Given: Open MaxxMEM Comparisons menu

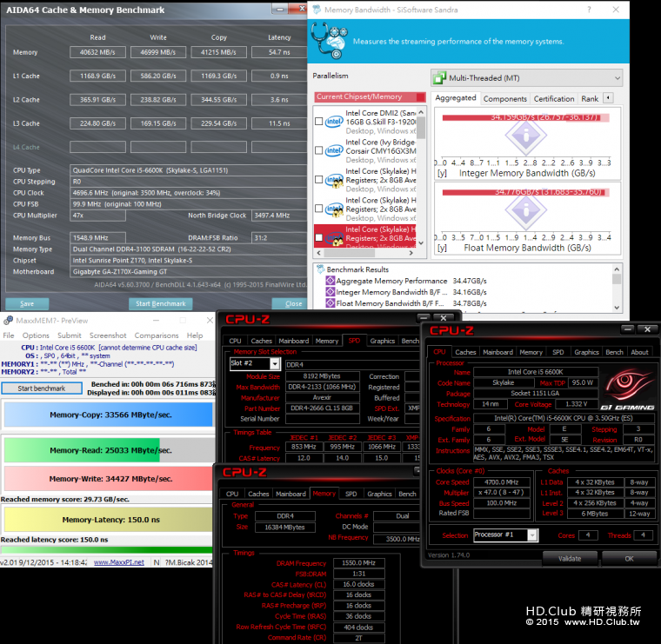Looking at the screenshot, I should click(x=157, y=335).
